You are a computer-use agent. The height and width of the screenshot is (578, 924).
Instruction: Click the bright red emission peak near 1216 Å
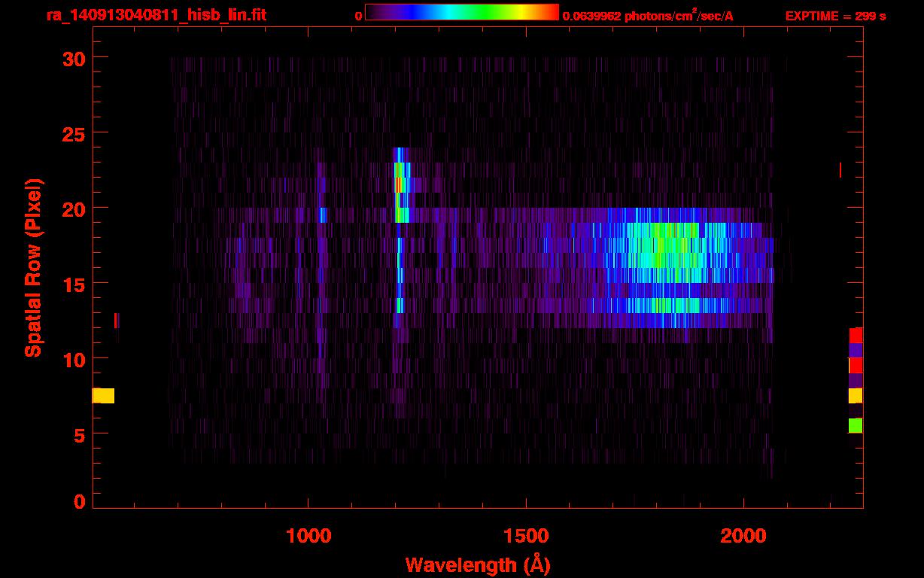tap(398, 184)
